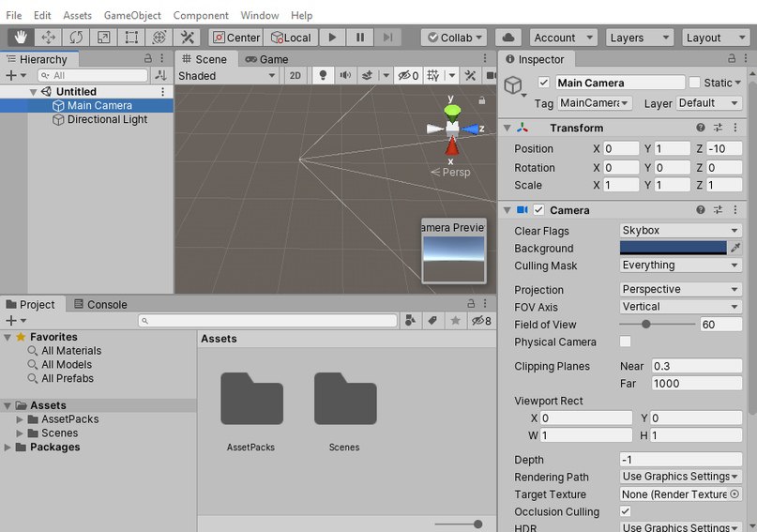Click the Step frame button
The width and height of the screenshot is (757, 532).
pos(387,38)
